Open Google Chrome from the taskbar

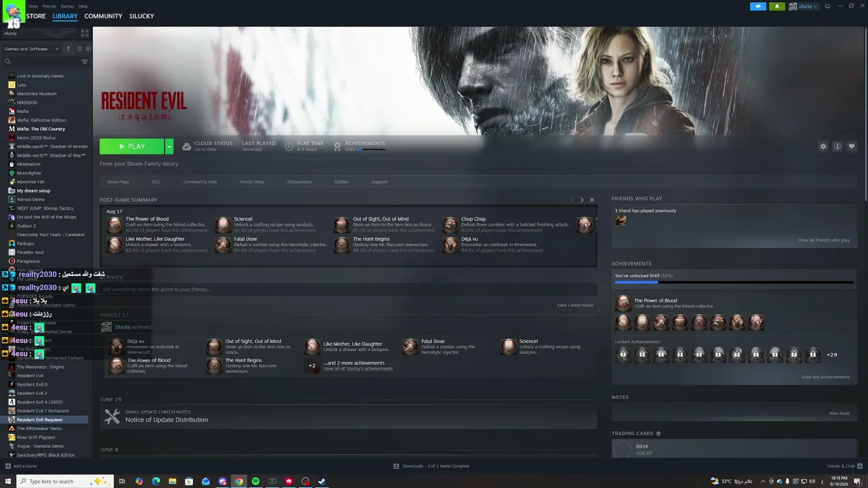click(x=239, y=481)
